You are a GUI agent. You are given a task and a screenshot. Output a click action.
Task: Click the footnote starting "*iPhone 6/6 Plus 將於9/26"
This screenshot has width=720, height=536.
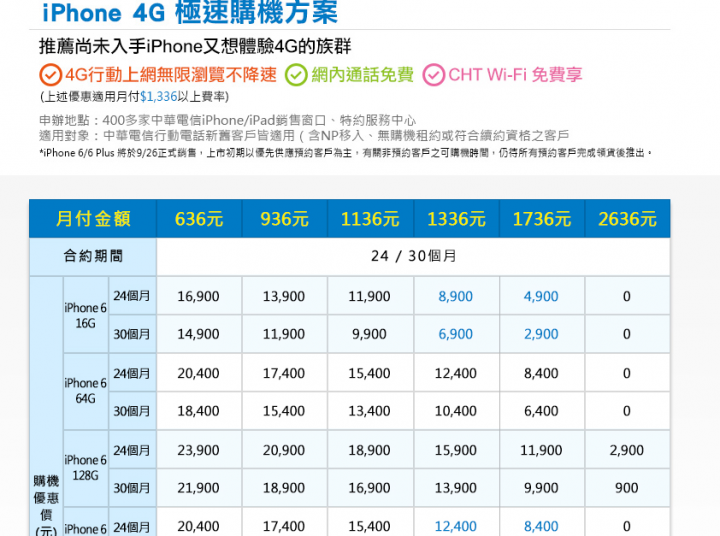(x=345, y=153)
